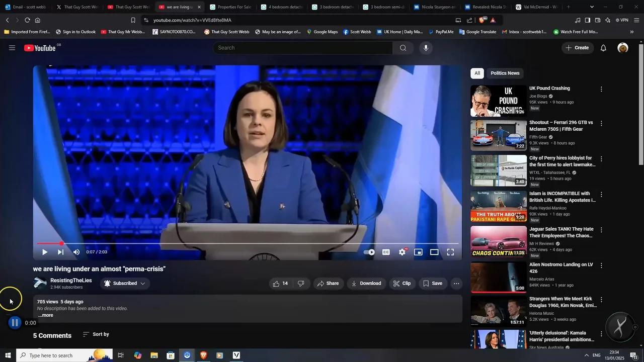Toggle theater mode on the video player

[x=434, y=252]
